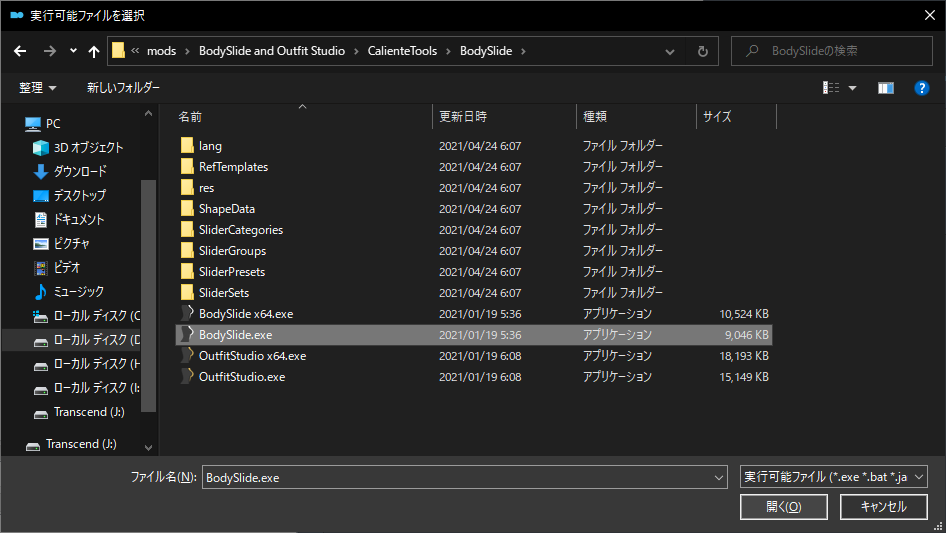The width and height of the screenshot is (946, 533).
Task: Select the OutfitStudio x64.exe file icon
Action: click(x=187, y=356)
